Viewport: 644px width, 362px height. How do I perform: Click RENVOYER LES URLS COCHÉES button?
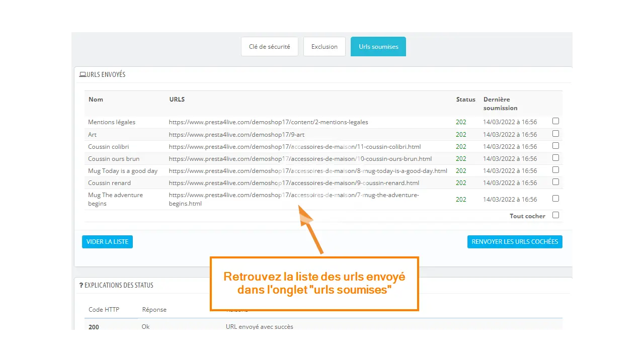click(515, 242)
